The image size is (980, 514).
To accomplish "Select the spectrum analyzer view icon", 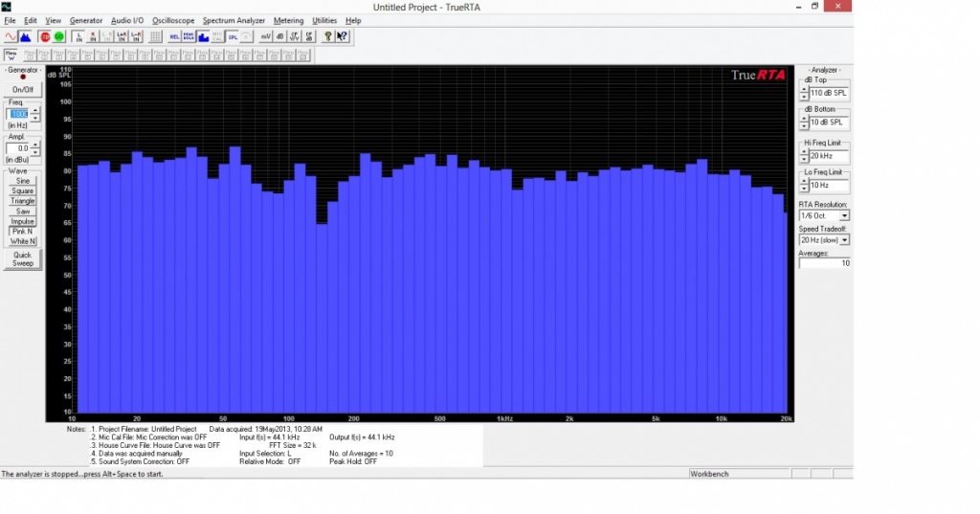I will pos(26,37).
